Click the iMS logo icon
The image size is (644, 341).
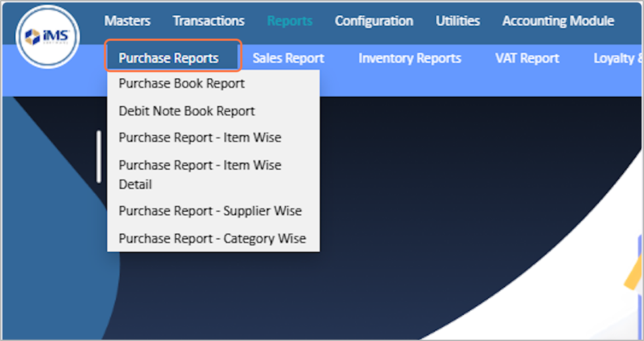tap(48, 37)
